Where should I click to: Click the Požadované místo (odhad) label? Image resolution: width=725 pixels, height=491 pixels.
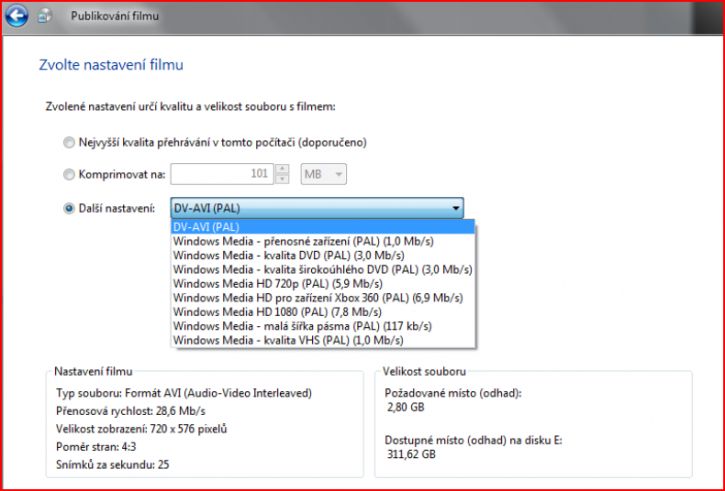pos(453,393)
